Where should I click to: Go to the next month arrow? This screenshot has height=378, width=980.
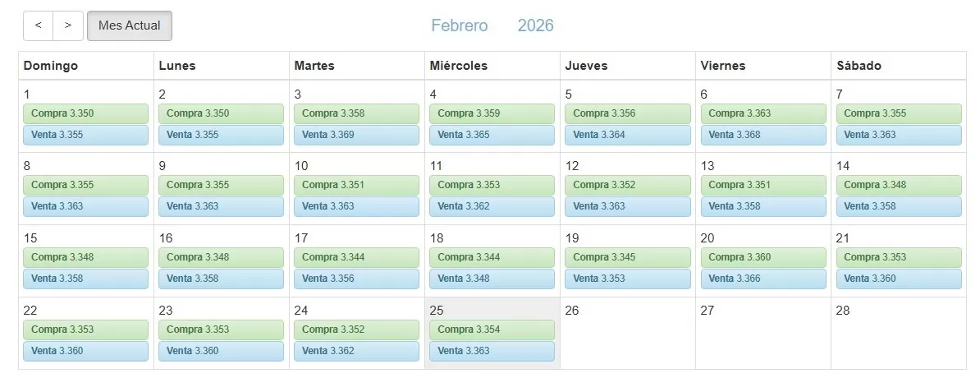68,25
